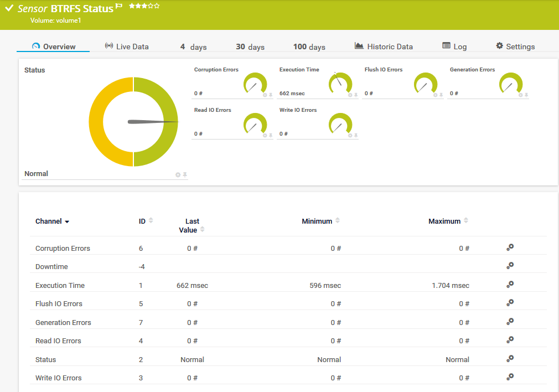The image size is (559, 392).
Task: Open the Historic Data tab
Action: pos(384,47)
